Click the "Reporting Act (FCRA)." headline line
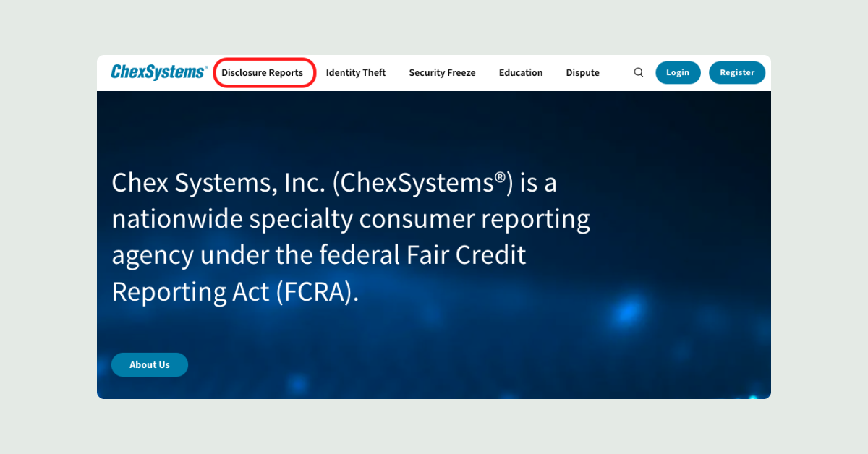This screenshot has width=868, height=454. pos(235,292)
